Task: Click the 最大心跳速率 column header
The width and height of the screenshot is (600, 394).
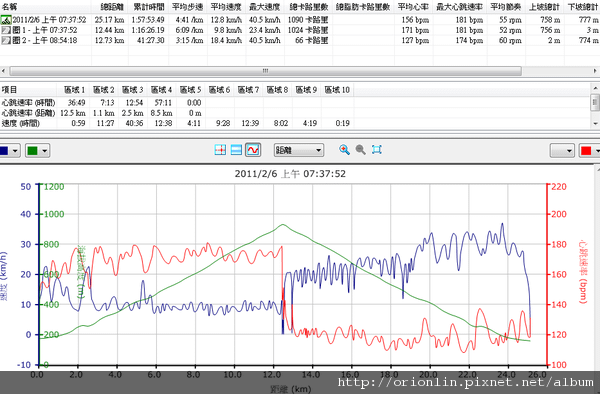Action: 460,7
